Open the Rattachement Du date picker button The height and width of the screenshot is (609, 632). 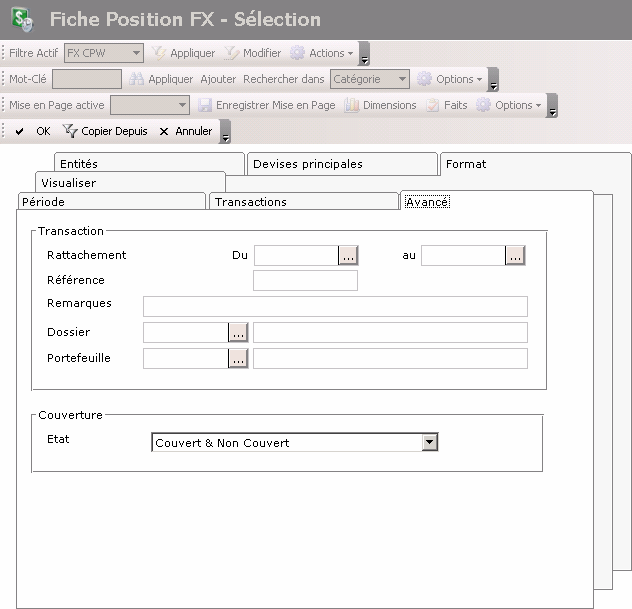tap(347, 256)
